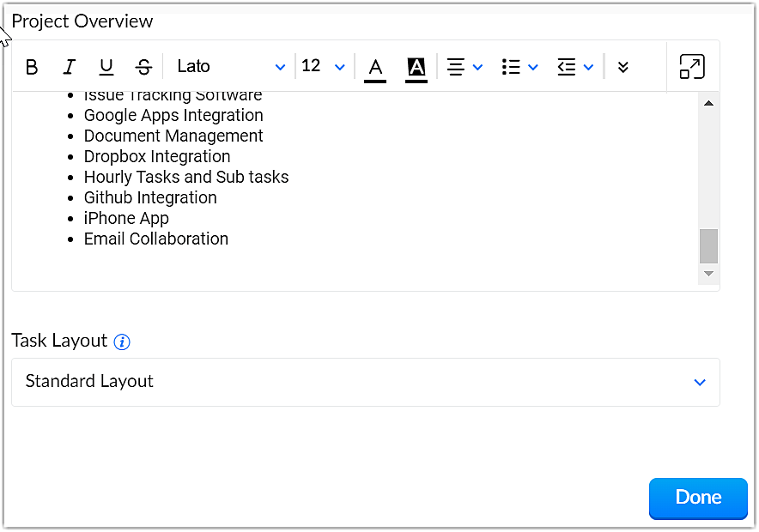Place cursor after Email Collaboration text
This screenshot has width=759, height=532.
click(230, 239)
